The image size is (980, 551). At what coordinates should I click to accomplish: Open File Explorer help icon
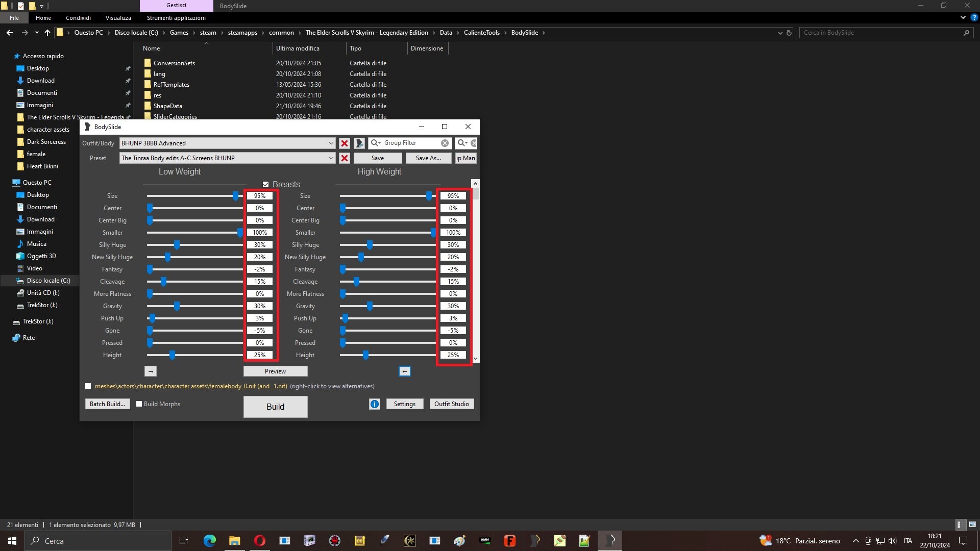(974, 17)
